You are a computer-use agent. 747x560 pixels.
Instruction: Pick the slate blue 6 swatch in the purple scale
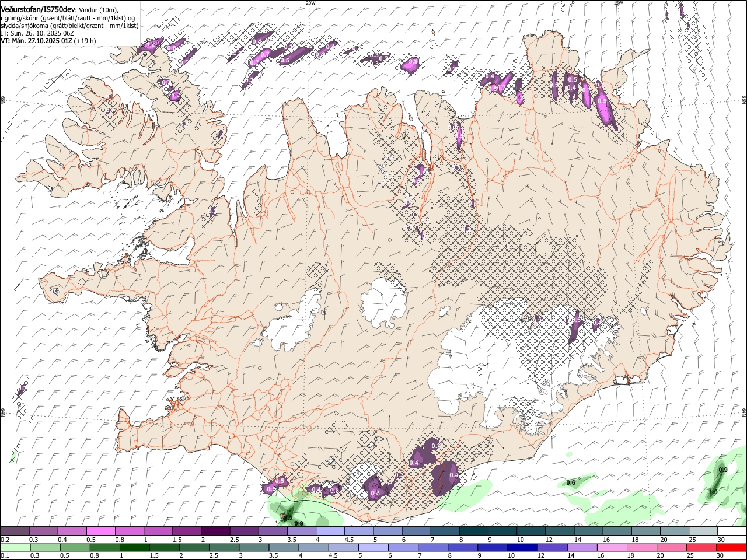click(x=416, y=531)
